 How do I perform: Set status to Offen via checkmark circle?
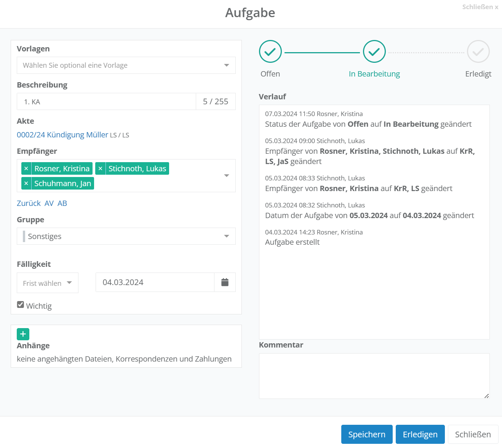tap(270, 51)
